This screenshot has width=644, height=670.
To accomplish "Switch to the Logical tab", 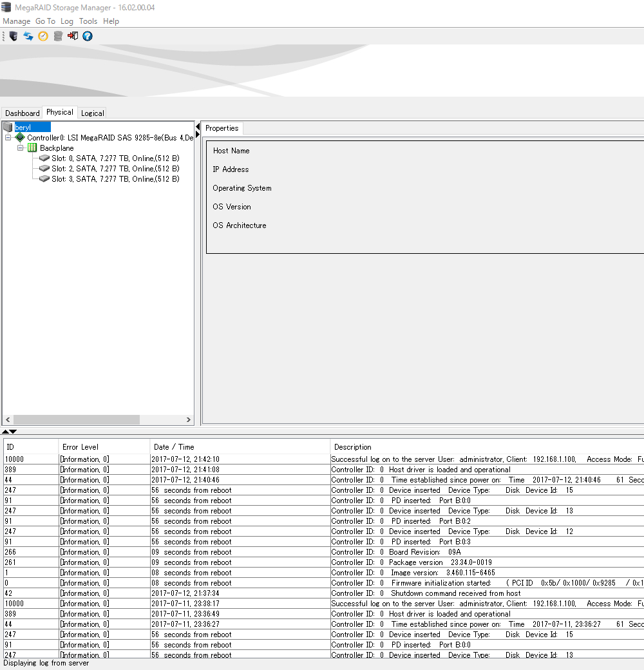I will (x=93, y=113).
